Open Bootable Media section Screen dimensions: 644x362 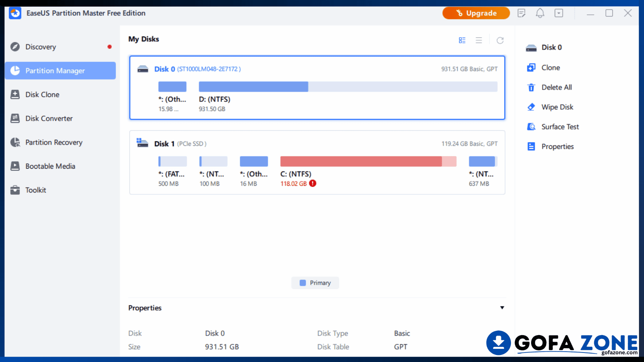tap(60, 166)
